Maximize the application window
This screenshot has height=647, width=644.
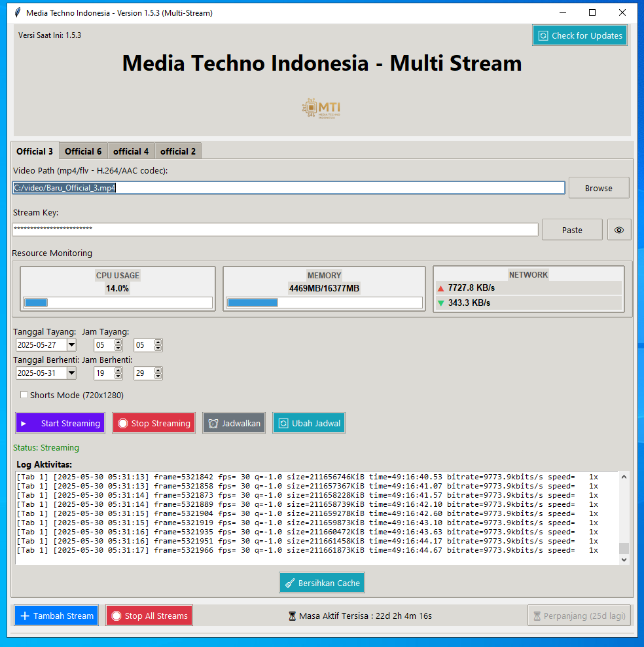592,13
